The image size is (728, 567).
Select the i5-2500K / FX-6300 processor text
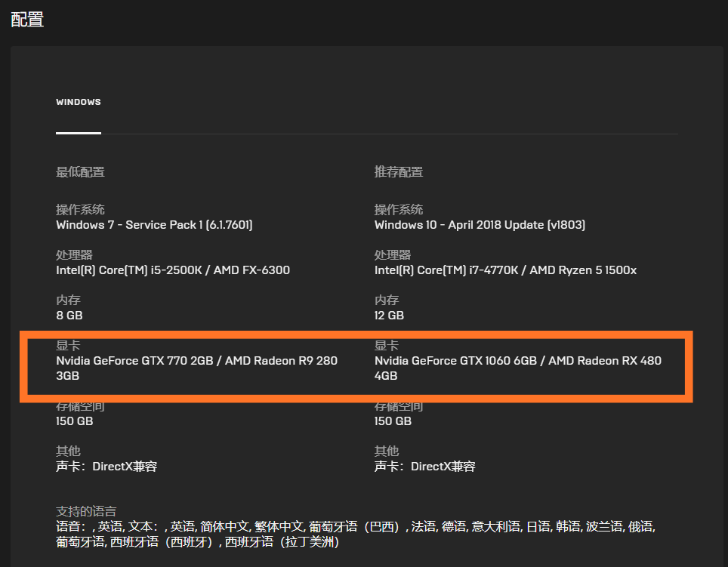pyautogui.click(x=173, y=270)
